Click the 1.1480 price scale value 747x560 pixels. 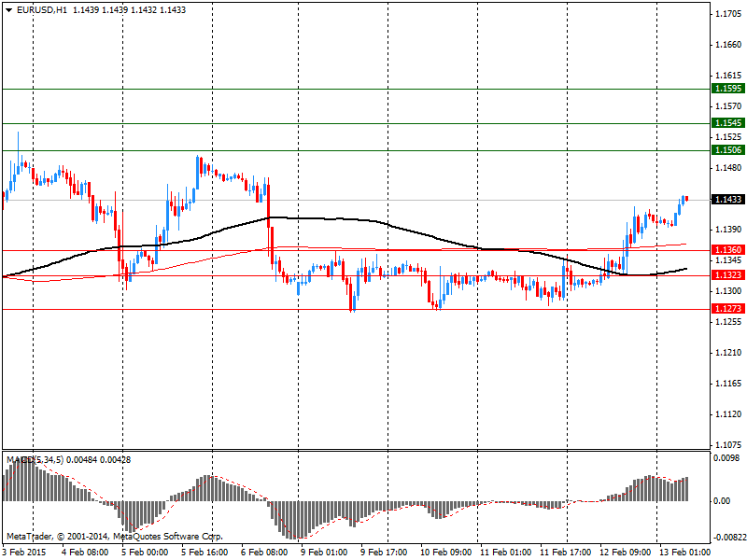[x=729, y=168]
